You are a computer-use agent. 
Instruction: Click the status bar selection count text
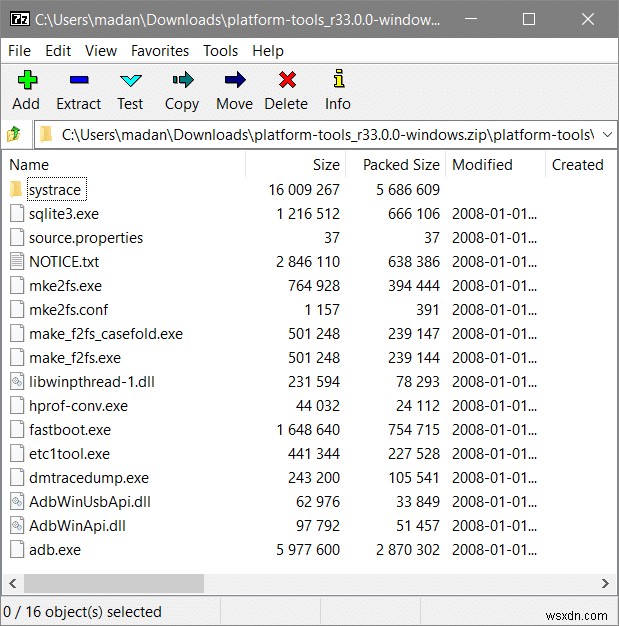point(82,611)
